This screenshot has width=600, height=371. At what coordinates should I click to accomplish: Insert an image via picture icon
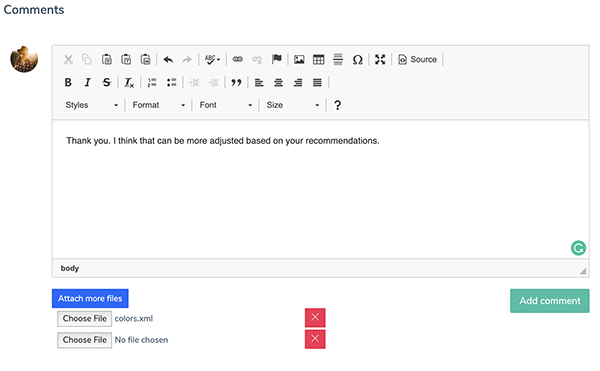[299, 59]
